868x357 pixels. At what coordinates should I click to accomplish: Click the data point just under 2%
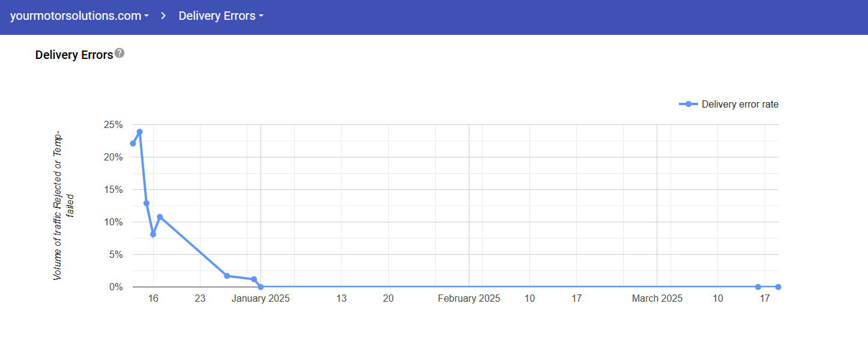click(x=227, y=276)
